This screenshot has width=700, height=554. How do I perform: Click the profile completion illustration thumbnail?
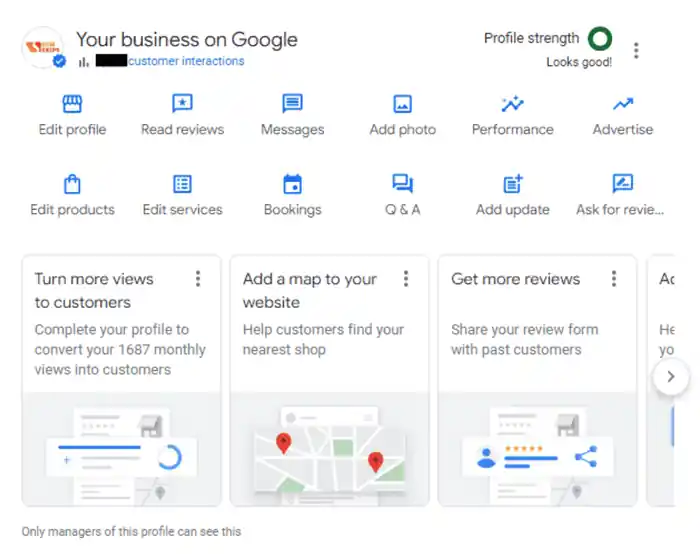121,450
